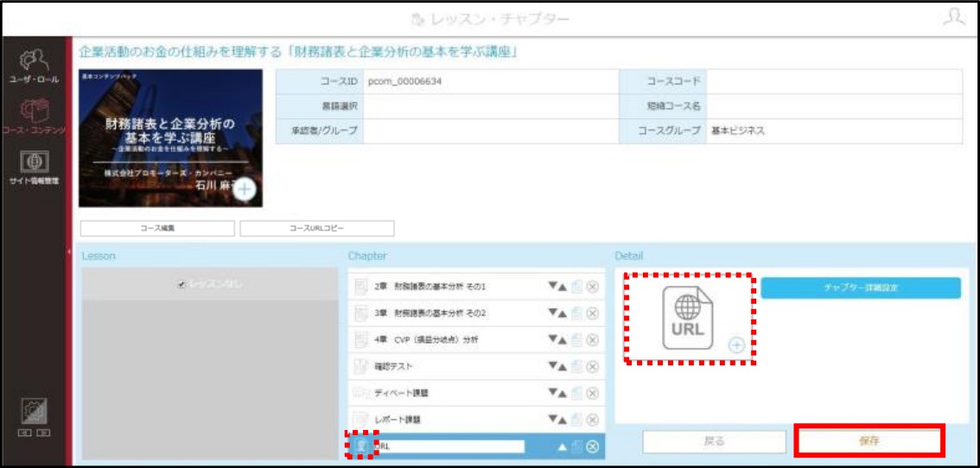Screen dimensions: 980x468
Task: Open チャプター詳細設定 button
Action: [x=861, y=288]
